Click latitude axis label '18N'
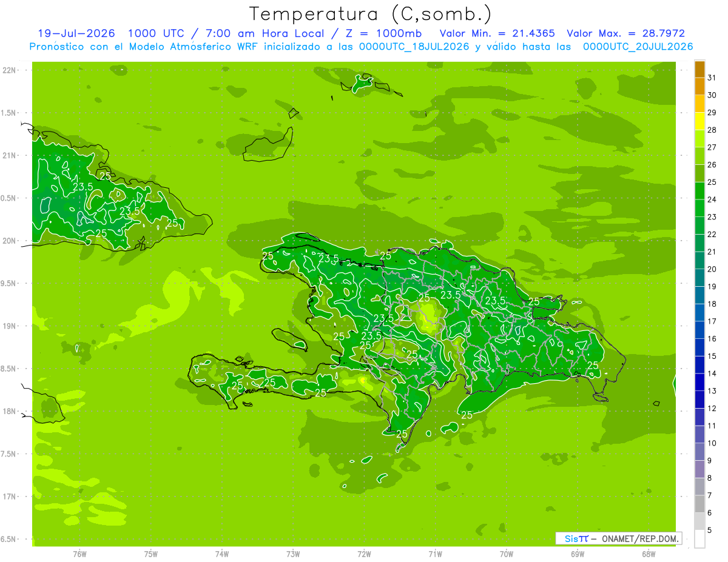Image resolution: width=728 pixels, height=562 pixels. 8,411
